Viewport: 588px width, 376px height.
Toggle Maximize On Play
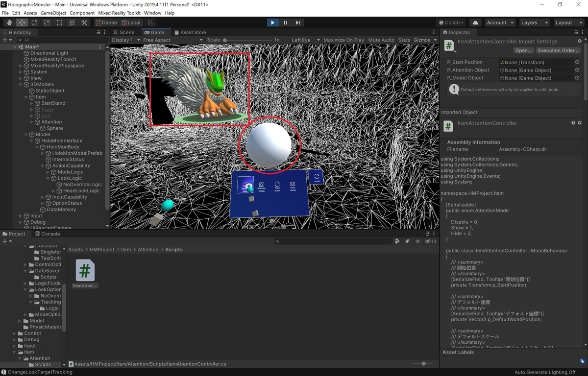(343, 40)
